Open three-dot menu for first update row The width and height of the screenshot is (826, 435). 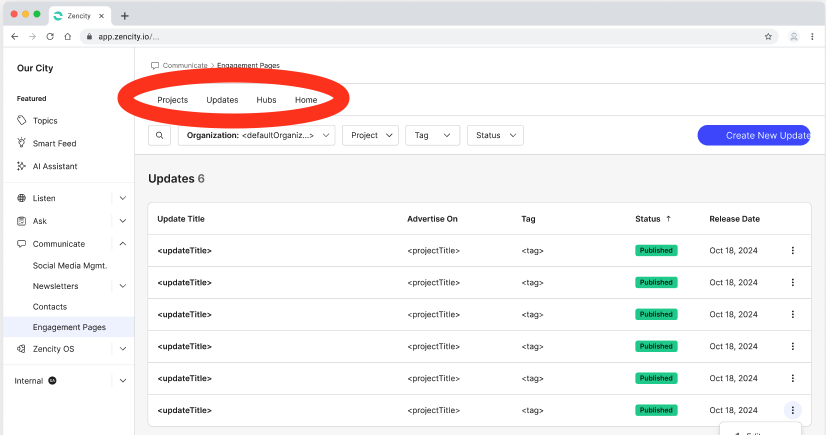pos(792,250)
